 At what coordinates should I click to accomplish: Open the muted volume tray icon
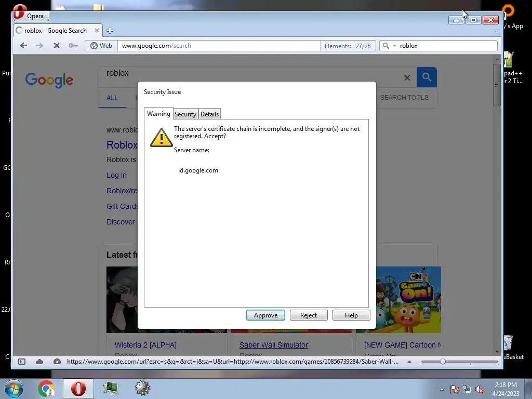480,390
